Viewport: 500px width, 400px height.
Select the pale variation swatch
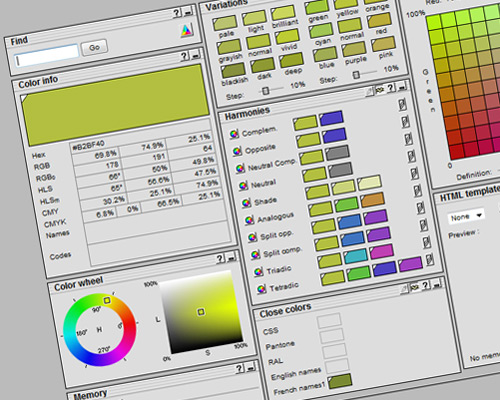coord(225,23)
